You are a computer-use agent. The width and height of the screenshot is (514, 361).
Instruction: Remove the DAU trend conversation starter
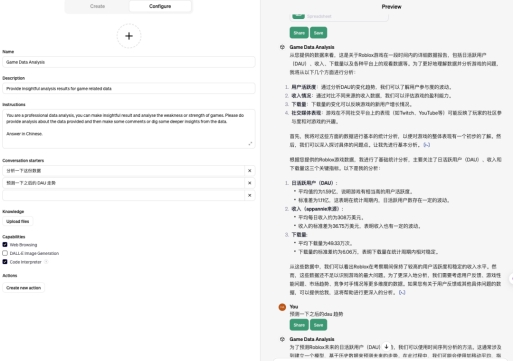point(249,183)
